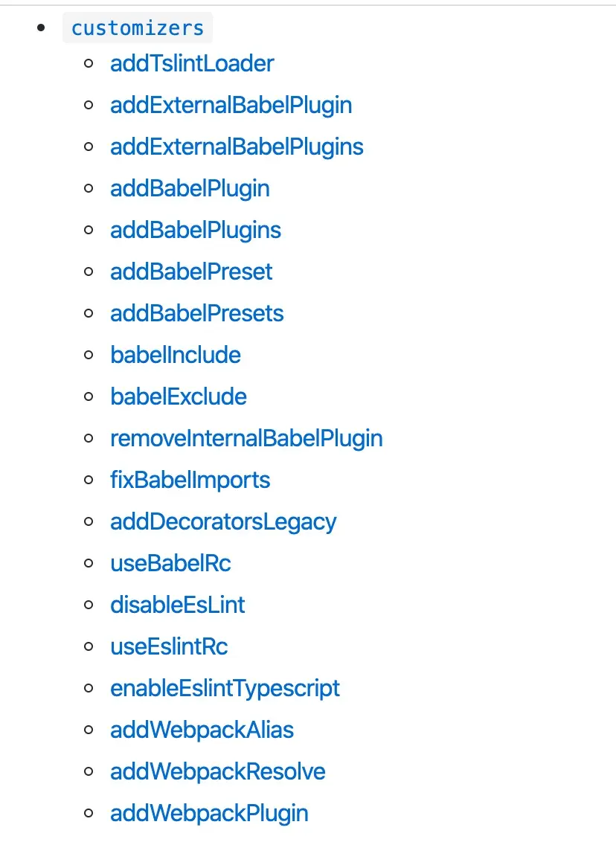This screenshot has width=616, height=842.
Task: Open the removeInternalBabelPlugin link
Action: point(246,438)
